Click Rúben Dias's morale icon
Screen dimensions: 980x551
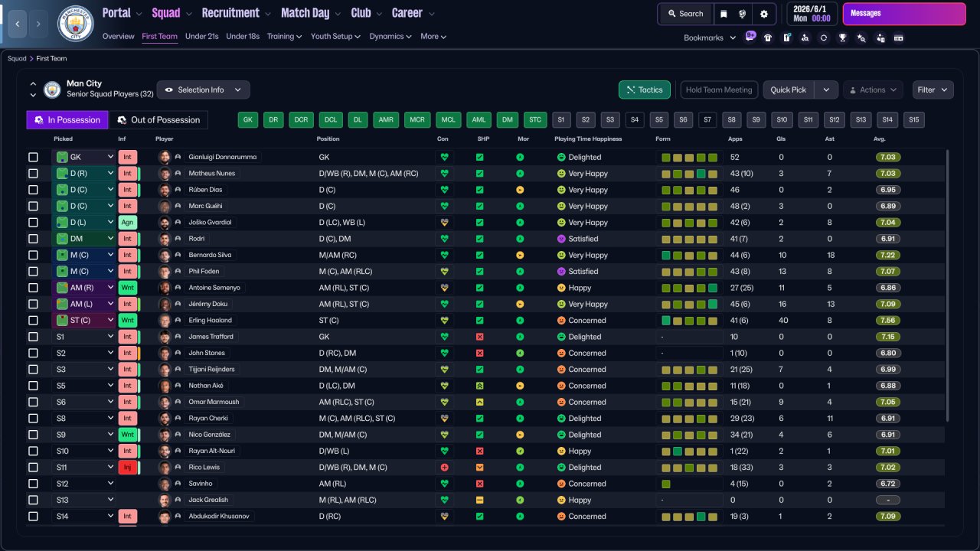[520, 190]
